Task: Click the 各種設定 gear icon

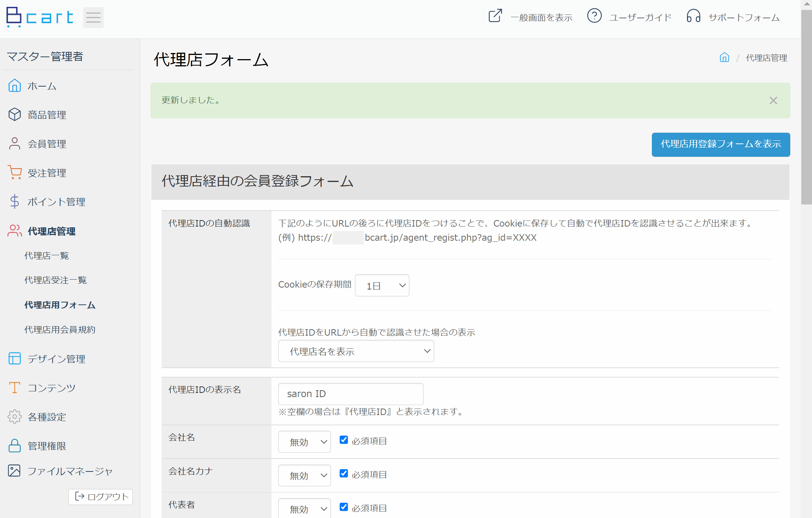Action: point(14,417)
